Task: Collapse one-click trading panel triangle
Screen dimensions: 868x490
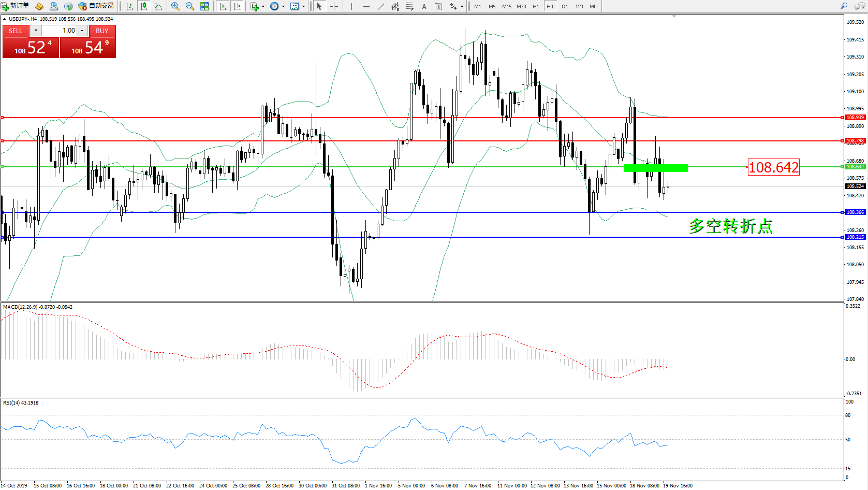Action: click(x=5, y=19)
